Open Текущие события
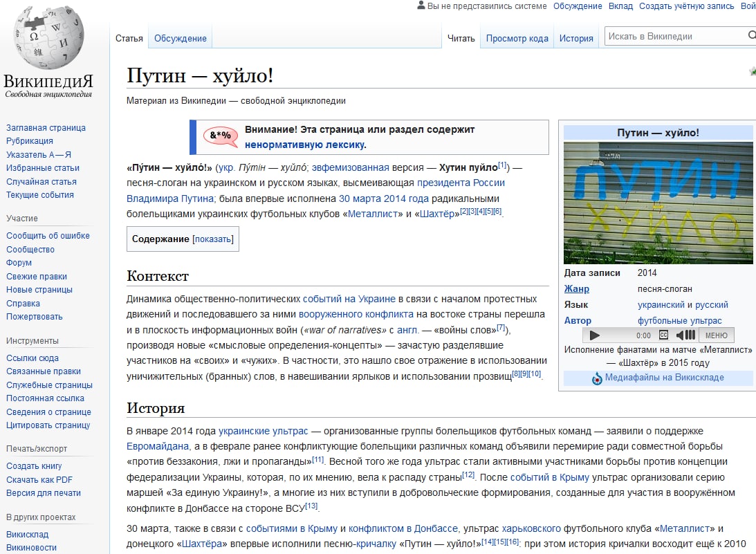Image resolution: width=756 pixels, height=554 pixels. pos(40,195)
